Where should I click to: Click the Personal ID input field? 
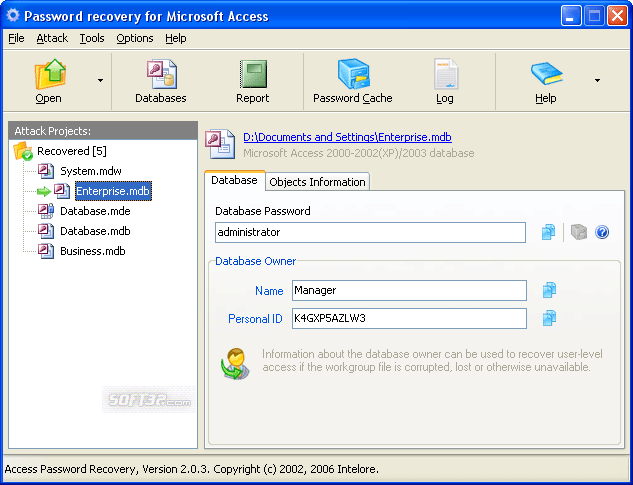coord(409,318)
